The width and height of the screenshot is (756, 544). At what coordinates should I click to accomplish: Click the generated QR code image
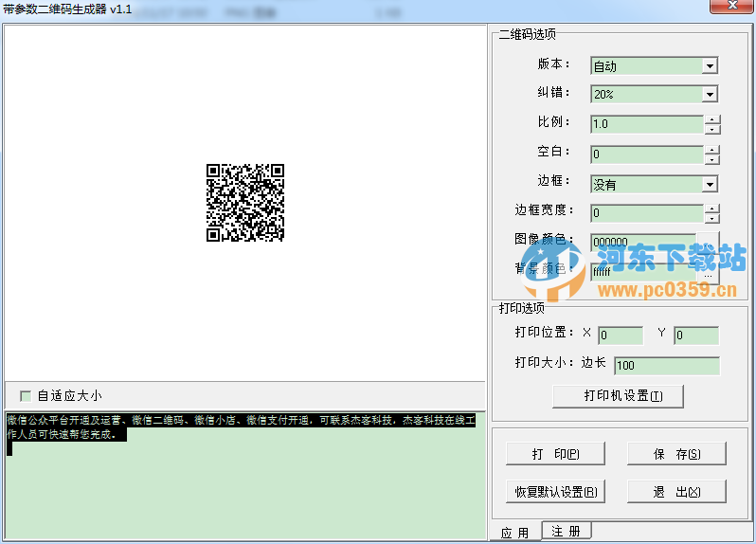click(245, 203)
